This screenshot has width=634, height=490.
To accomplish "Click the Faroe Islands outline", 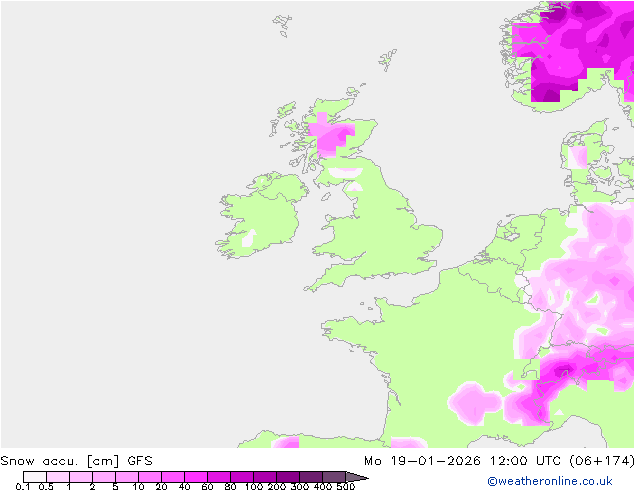I will pos(282,25).
